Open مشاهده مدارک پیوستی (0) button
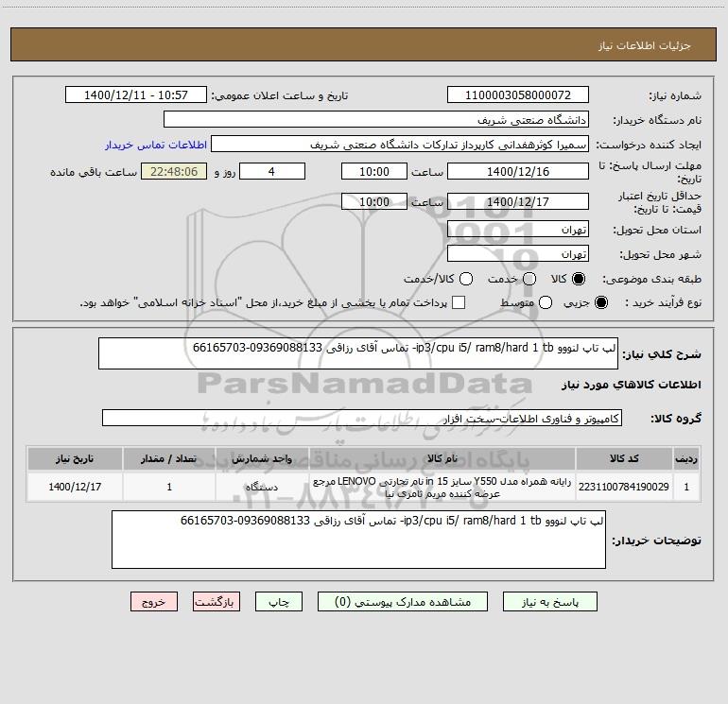This screenshot has width=728, height=704. point(403,602)
